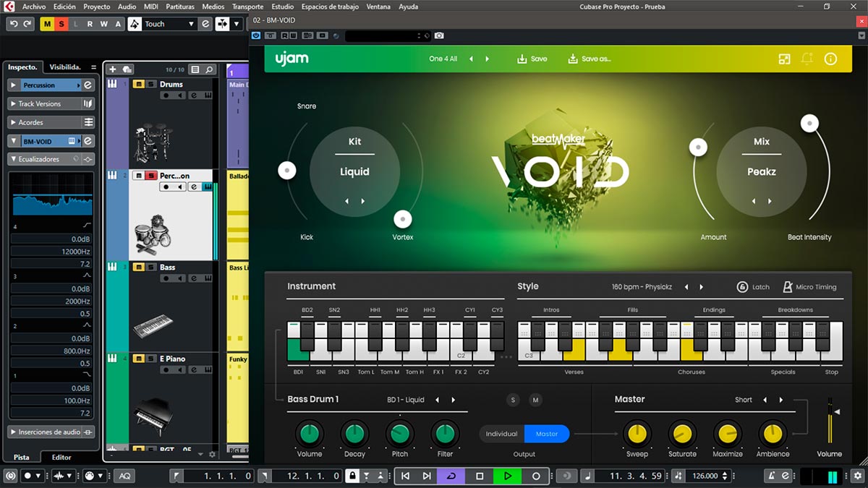868x488 pixels.
Task: Click the Micro Timing metronome icon
Action: (x=788, y=287)
